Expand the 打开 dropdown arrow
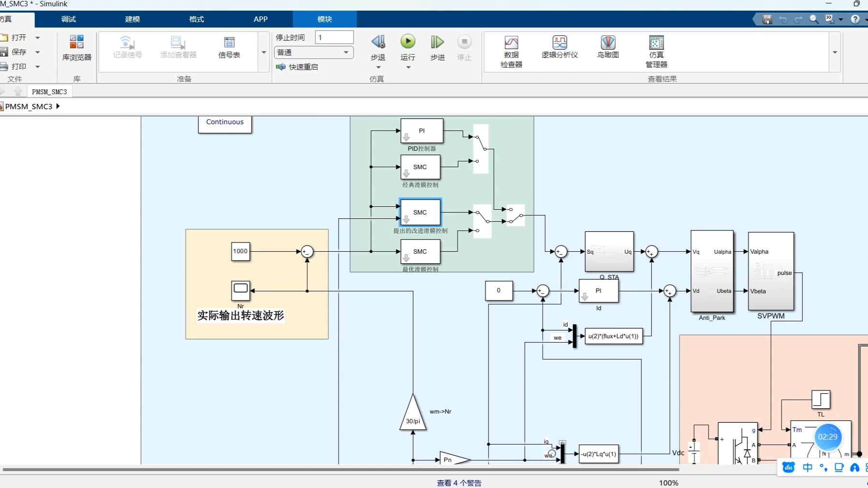 38,37
